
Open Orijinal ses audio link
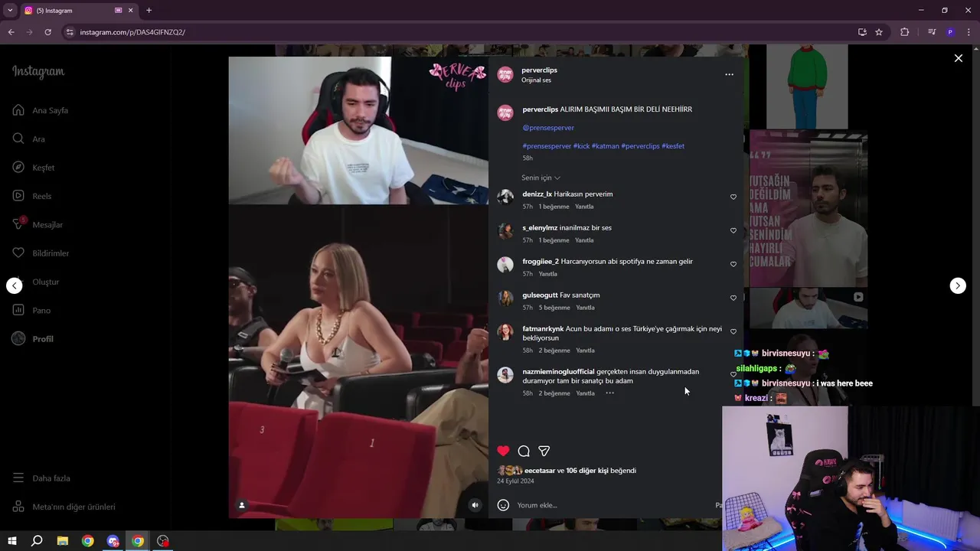536,80
